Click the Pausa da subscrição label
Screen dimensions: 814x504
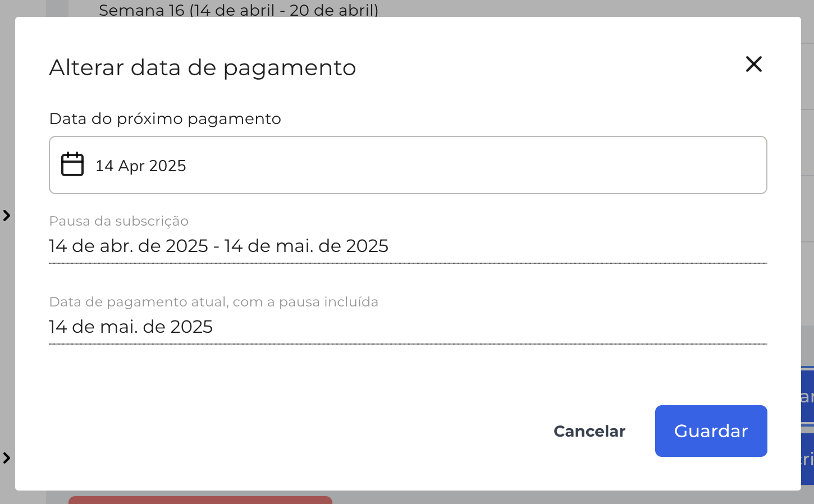pos(119,221)
